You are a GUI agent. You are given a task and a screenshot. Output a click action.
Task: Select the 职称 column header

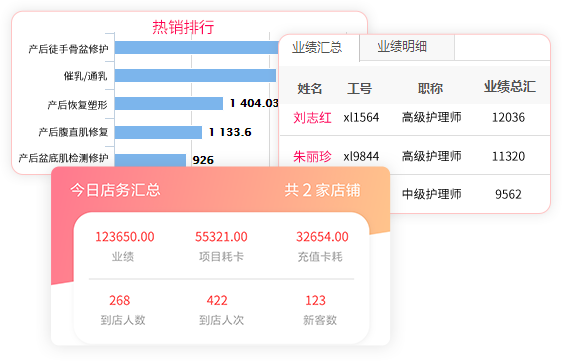tap(430, 88)
